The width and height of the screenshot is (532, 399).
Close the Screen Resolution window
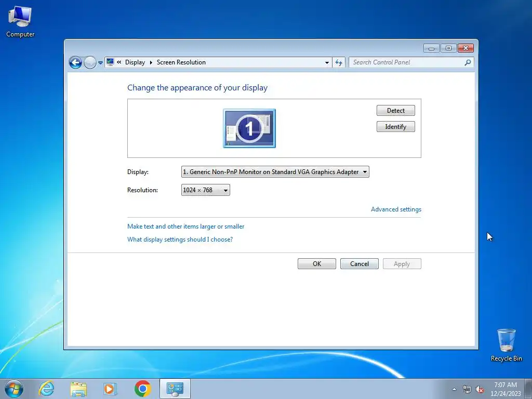coord(465,48)
